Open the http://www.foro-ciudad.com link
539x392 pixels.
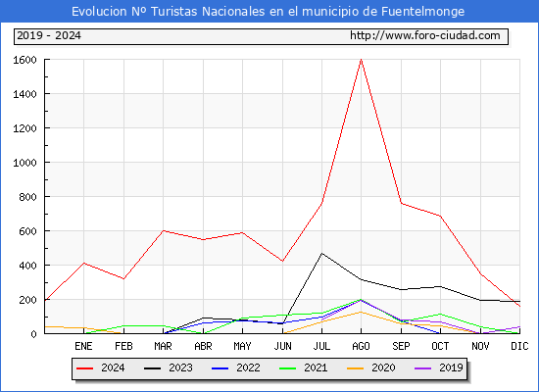pos(425,35)
